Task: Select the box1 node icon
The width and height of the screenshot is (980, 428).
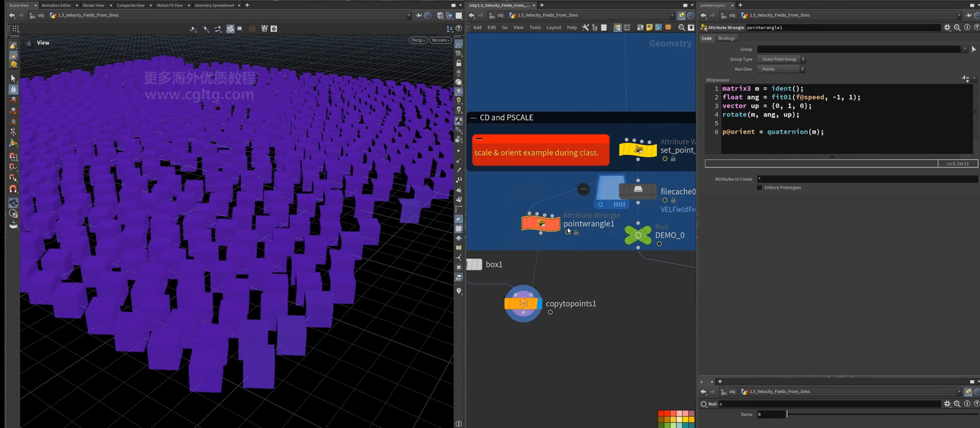Action: [474, 264]
